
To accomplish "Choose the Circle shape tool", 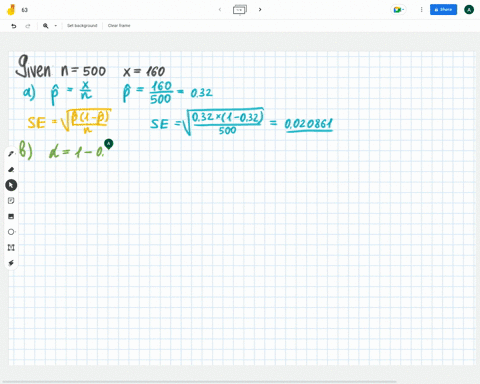I will (x=11, y=232).
